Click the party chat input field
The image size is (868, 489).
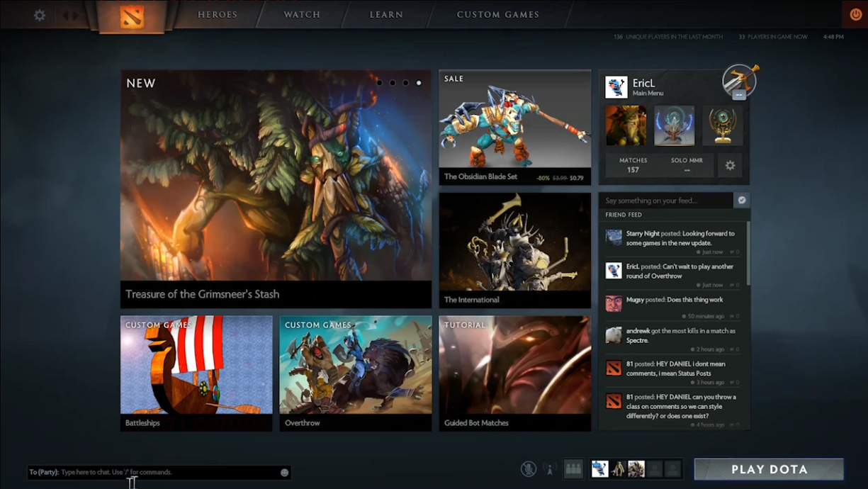click(159, 472)
